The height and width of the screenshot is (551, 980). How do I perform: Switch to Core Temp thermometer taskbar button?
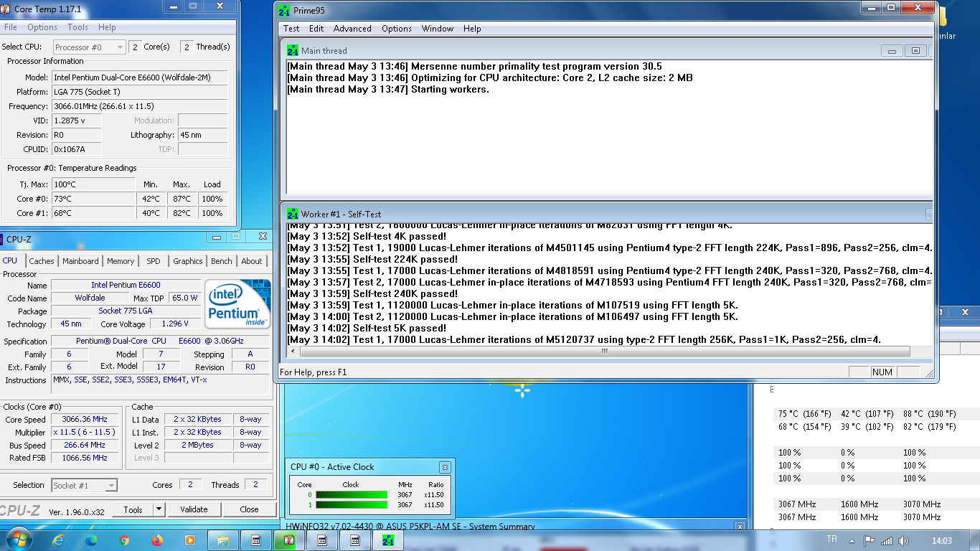pyautogui.click(x=289, y=540)
